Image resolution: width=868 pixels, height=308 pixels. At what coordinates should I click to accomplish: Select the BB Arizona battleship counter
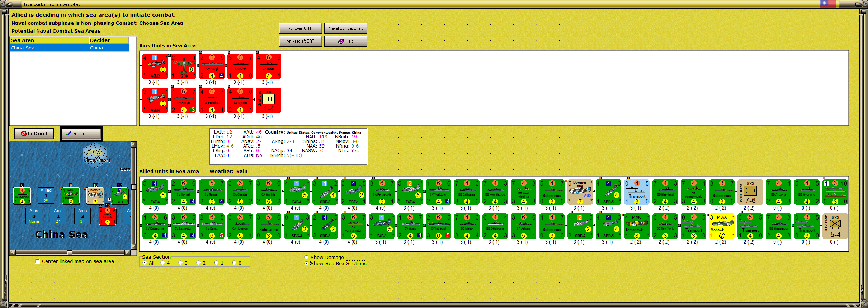pyautogui.click(x=778, y=192)
